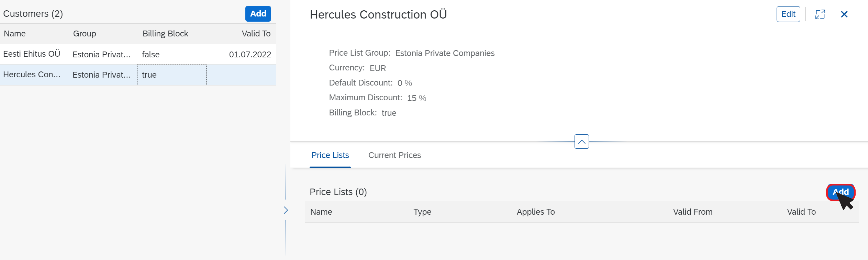This screenshot has height=260, width=868.
Task: Select the Hercules Con... customer row
Action: [138, 75]
